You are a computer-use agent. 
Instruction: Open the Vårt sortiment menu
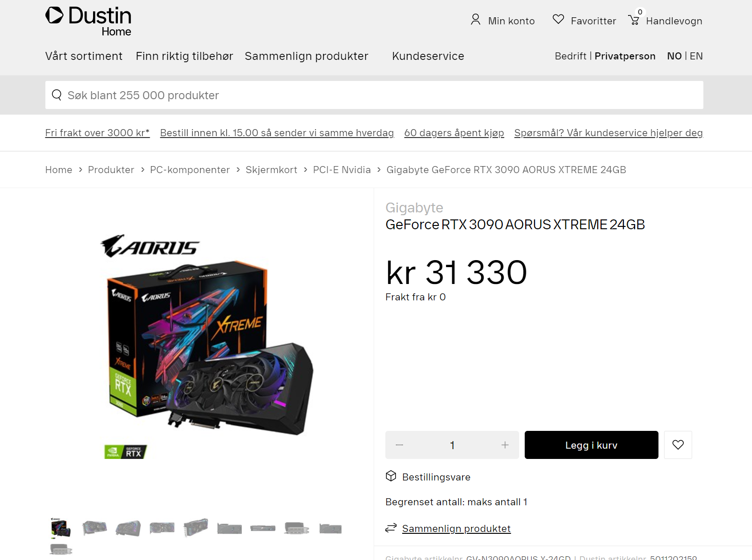(84, 56)
